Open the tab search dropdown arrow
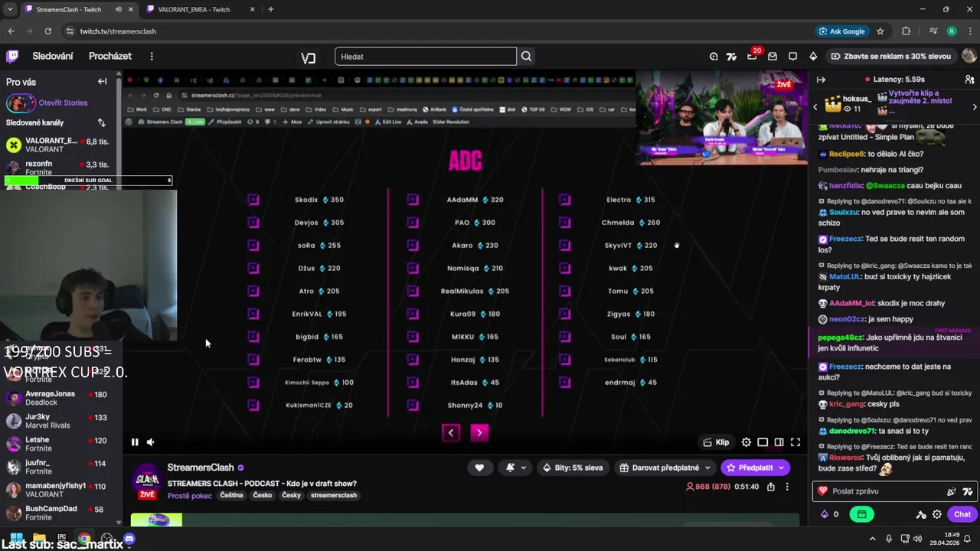The image size is (980, 551). click(9, 9)
